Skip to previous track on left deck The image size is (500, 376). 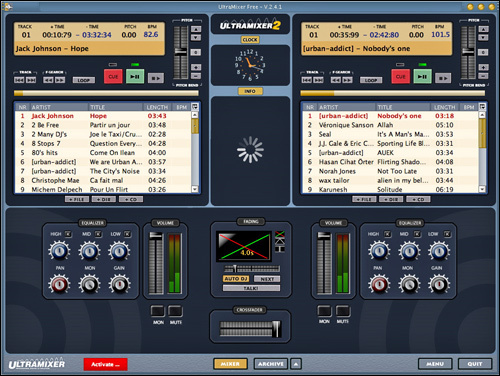click(x=19, y=80)
